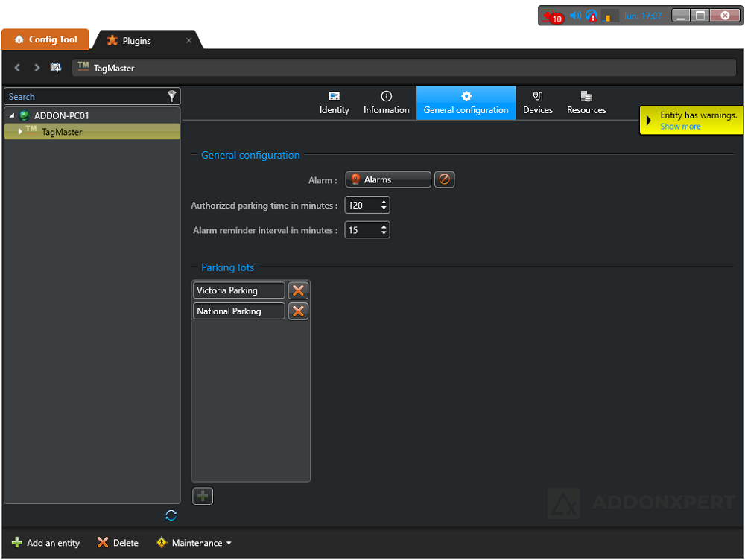Viewport: 745px width, 560px height.
Task: Remove Victoria Parking from the list
Action: (298, 290)
